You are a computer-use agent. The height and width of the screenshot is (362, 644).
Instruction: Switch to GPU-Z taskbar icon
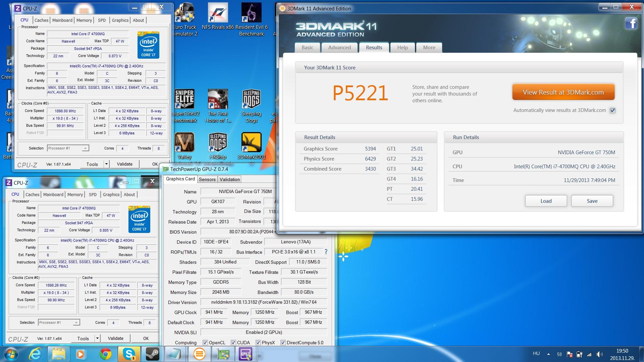pyautogui.click(x=223, y=354)
